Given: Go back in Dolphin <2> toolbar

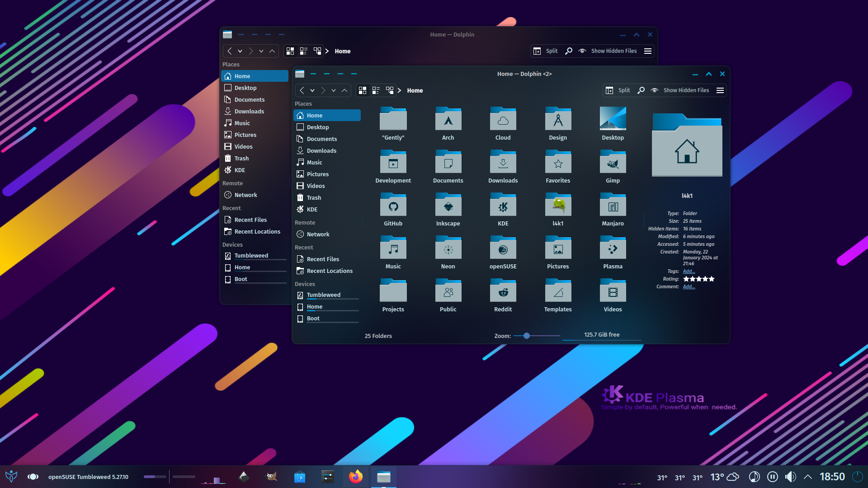Looking at the screenshot, I should coord(302,90).
